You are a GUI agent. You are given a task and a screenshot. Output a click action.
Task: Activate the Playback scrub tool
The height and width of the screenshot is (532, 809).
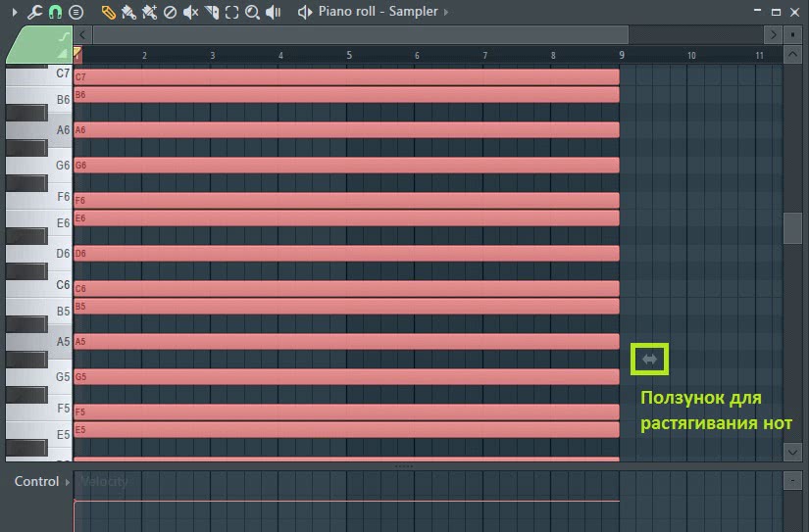pos(274,12)
